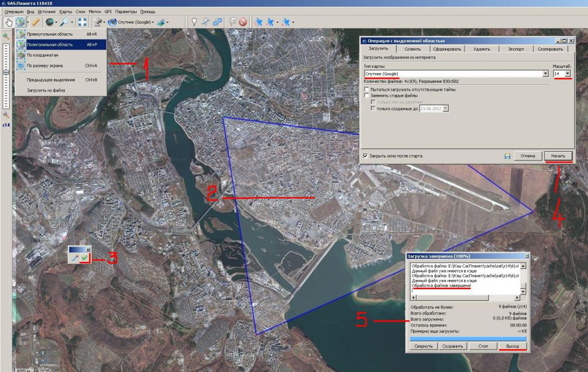Open the 'Тип карты' map type dropdown
The height and width of the screenshot is (372, 588).
pyautogui.click(x=545, y=74)
